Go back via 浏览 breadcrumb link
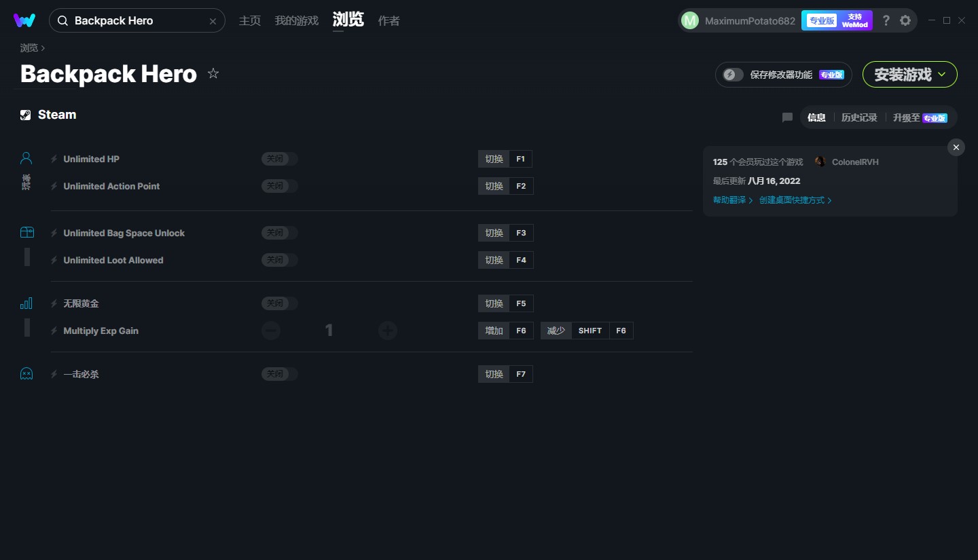978x560 pixels. (x=29, y=48)
